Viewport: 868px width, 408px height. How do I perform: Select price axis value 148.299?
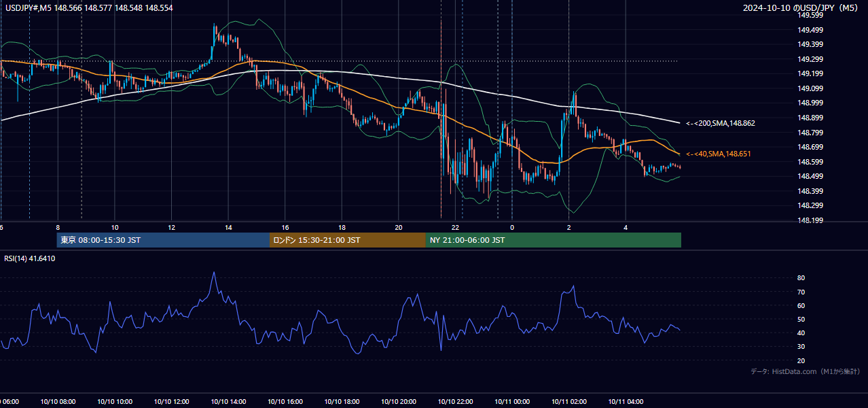[810, 205]
